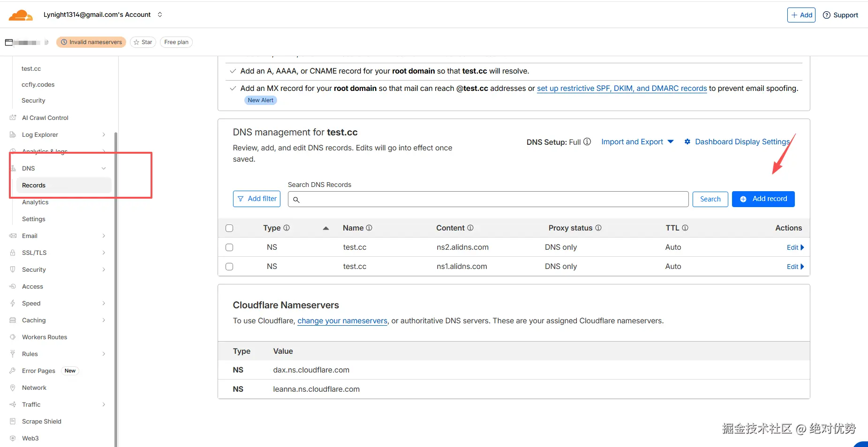Click the Type column info icon

(x=287, y=228)
